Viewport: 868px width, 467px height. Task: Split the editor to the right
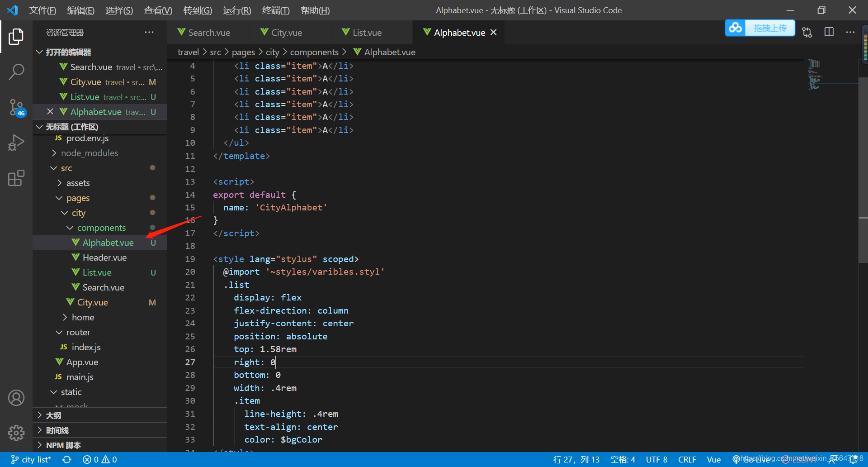829,32
